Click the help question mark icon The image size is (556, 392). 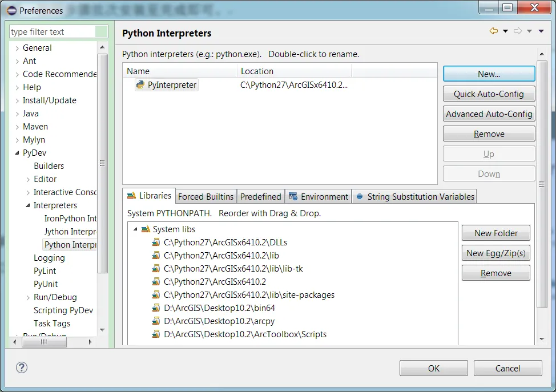pyautogui.click(x=21, y=368)
